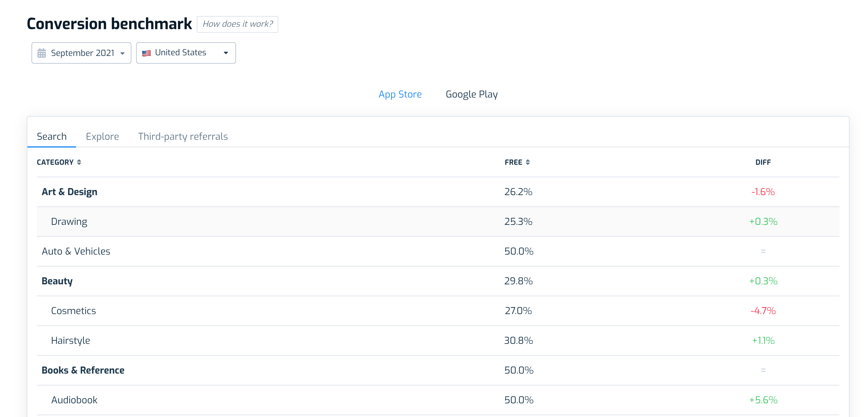Viewport: 868px width, 417px height.
Task: Sort table by Free column arrows
Action: (x=528, y=162)
